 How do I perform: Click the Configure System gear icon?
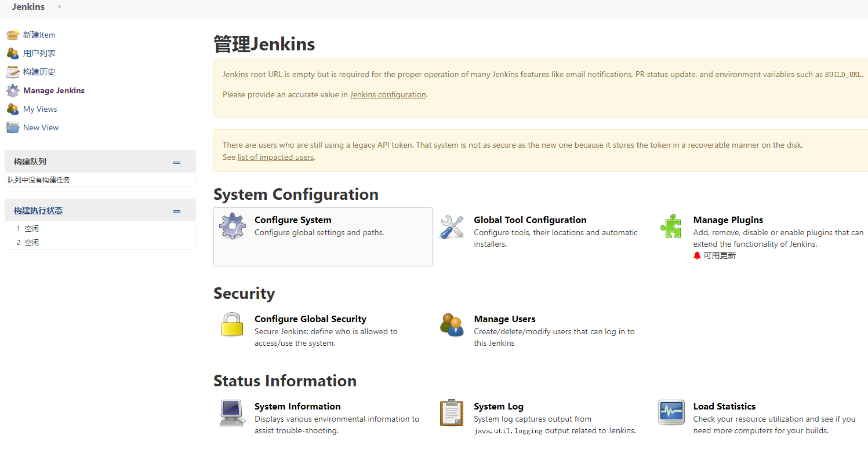233,226
